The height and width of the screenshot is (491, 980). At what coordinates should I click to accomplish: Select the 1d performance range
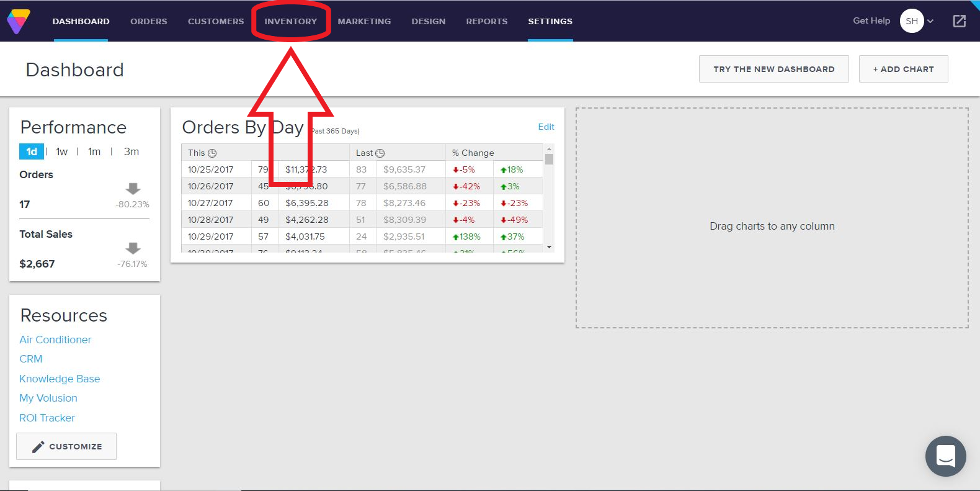coord(32,151)
